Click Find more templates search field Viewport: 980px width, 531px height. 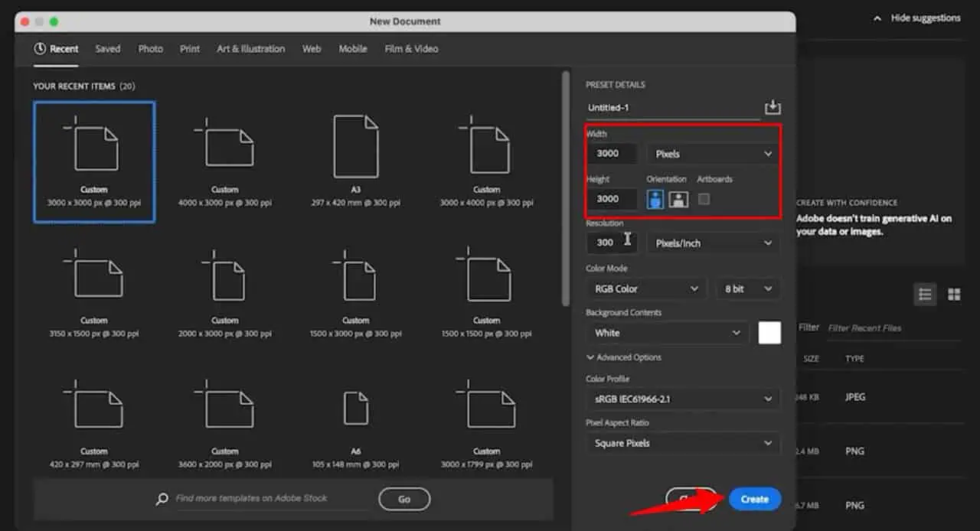[x=271, y=498]
